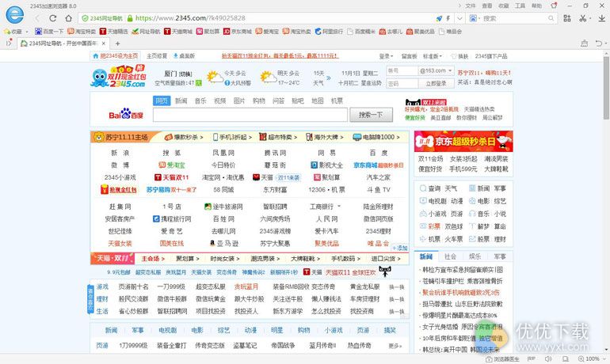This screenshot has height=364, width=610.
Task: Open the downloads manager arrow icon
Action: coord(601,18)
